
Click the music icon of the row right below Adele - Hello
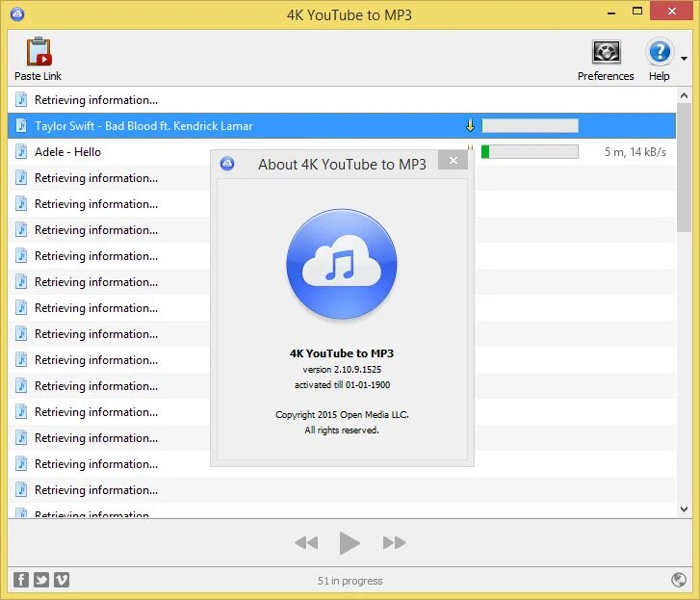tap(21, 178)
